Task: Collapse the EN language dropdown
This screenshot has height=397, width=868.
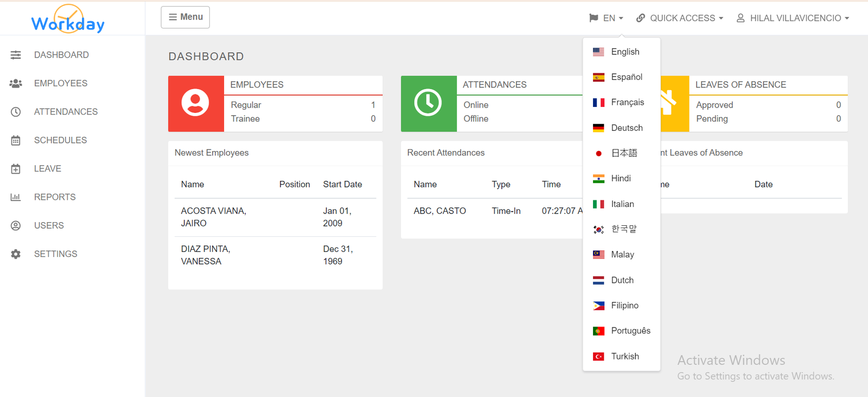Action: pyautogui.click(x=607, y=18)
